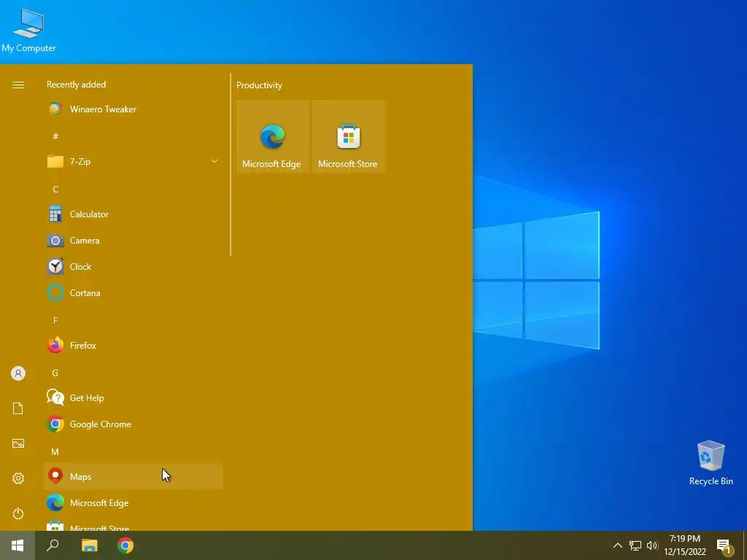The image size is (747, 560).
Task: Open File Explorer from taskbar
Action: click(90, 545)
